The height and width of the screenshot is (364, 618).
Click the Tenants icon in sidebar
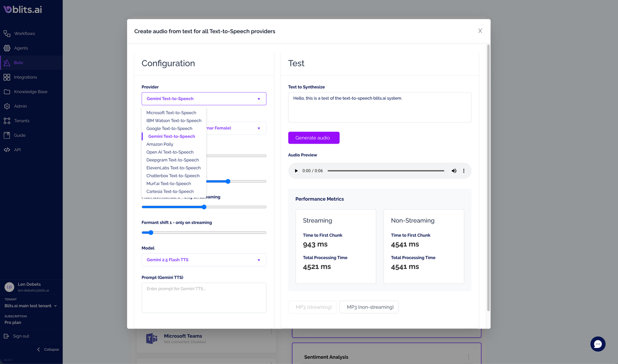tap(7, 121)
